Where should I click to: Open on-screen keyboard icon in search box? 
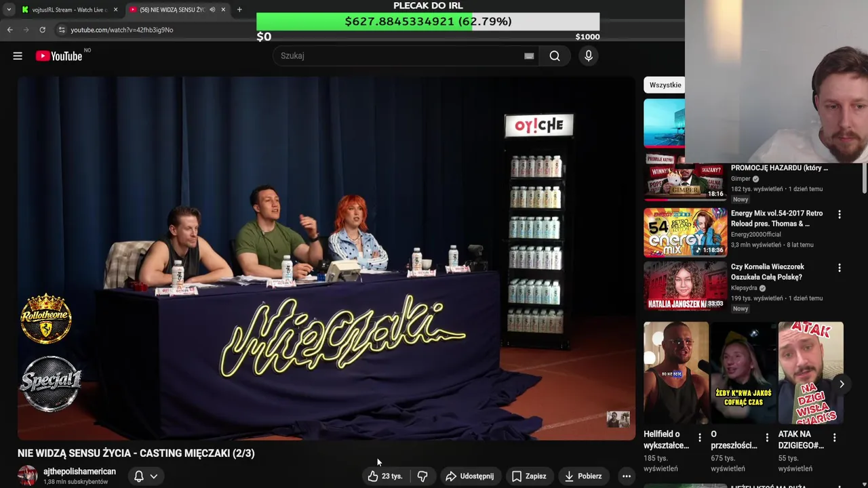pos(529,56)
